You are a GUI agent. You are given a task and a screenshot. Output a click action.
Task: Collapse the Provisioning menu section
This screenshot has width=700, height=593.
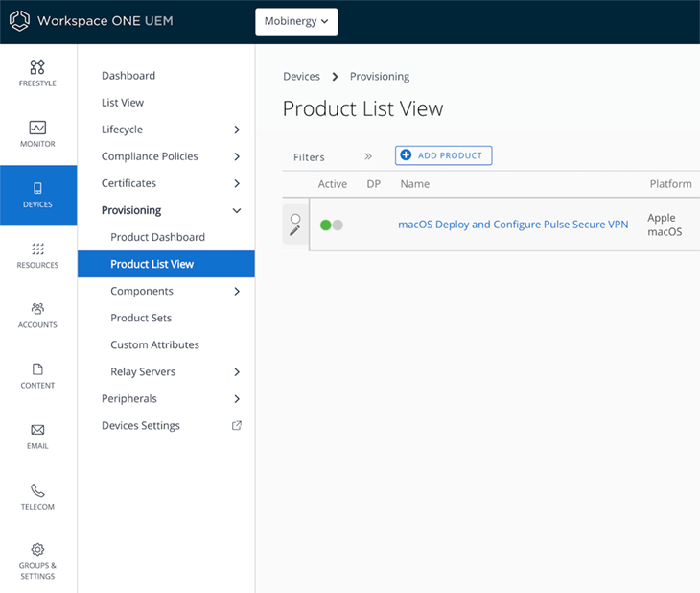237,210
